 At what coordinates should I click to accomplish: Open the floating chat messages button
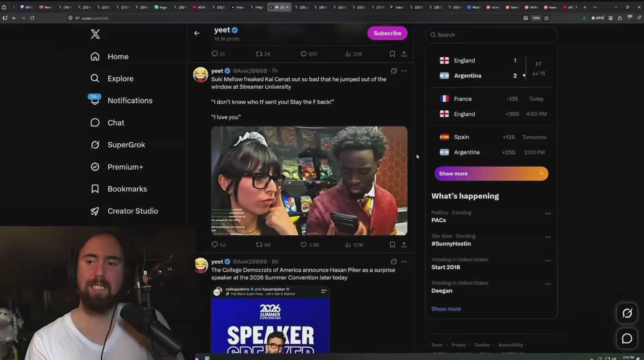627,339
